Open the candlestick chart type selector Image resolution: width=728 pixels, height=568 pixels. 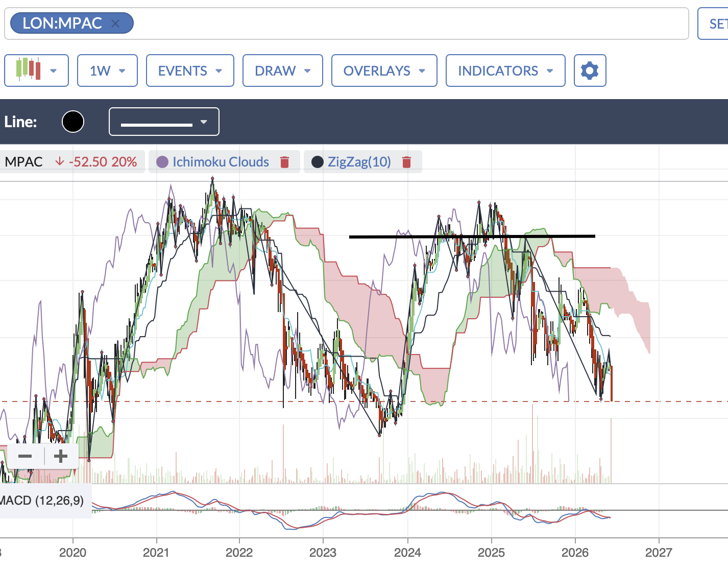[x=36, y=70]
